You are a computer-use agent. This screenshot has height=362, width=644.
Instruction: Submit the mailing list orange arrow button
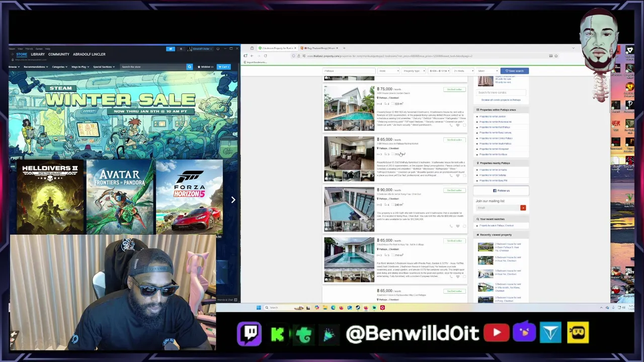click(523, 208)
